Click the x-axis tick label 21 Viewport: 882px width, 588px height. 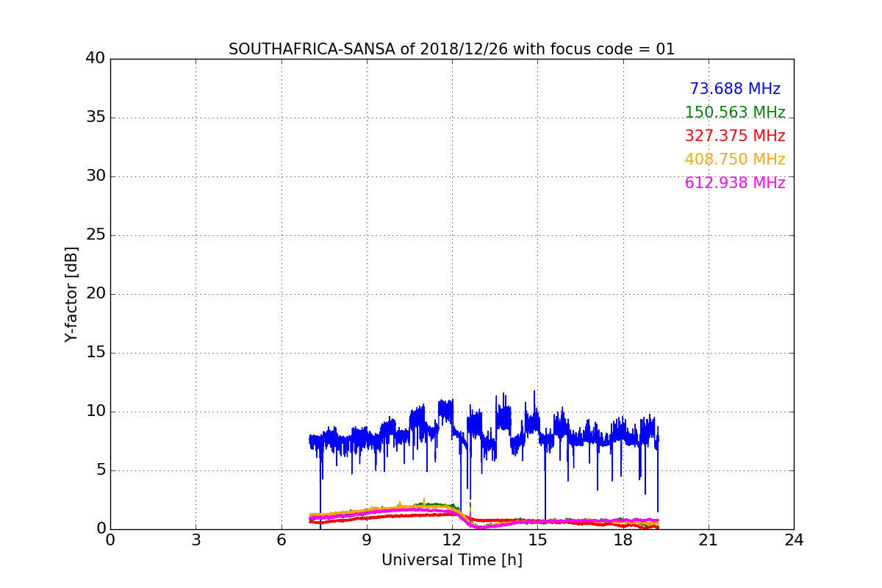point(709,540)
